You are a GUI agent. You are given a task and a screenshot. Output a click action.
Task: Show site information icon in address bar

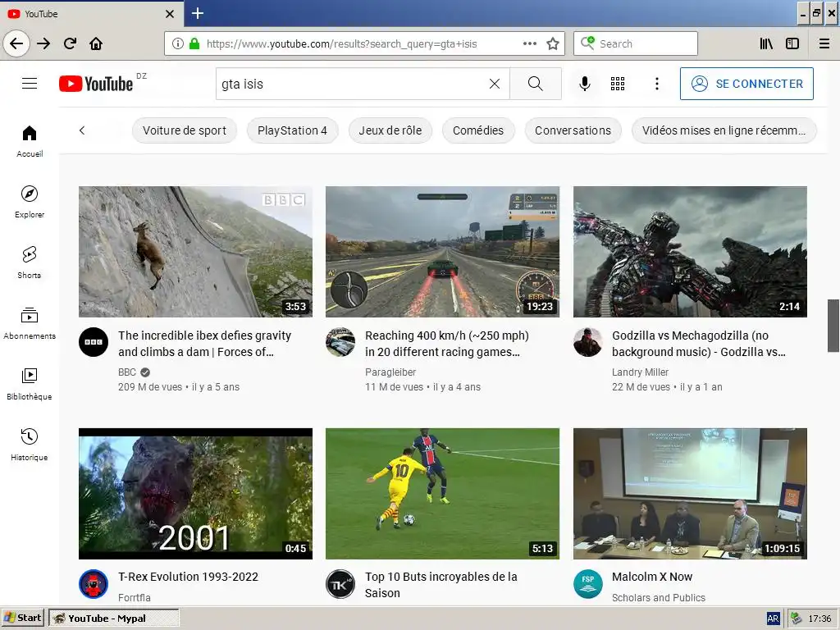(x=178, y=43)
